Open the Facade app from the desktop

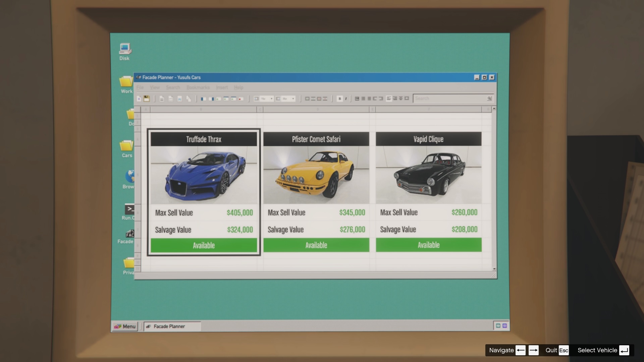(129, 235)
